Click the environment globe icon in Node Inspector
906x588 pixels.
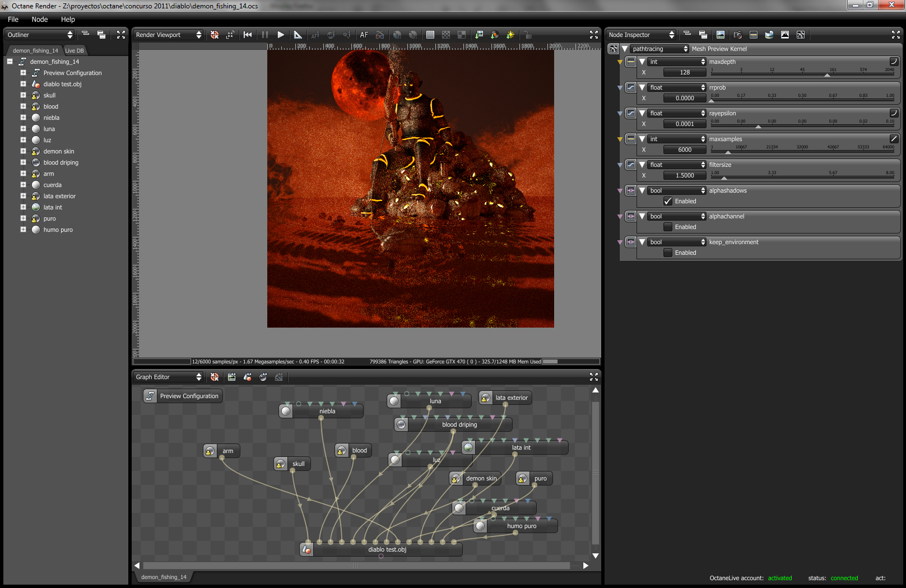[x=769, y=35]
